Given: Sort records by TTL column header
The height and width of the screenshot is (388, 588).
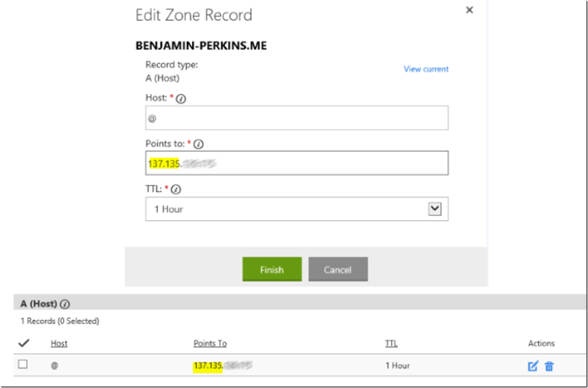Looking at the screenshot, I should click(x=391, y=343).
